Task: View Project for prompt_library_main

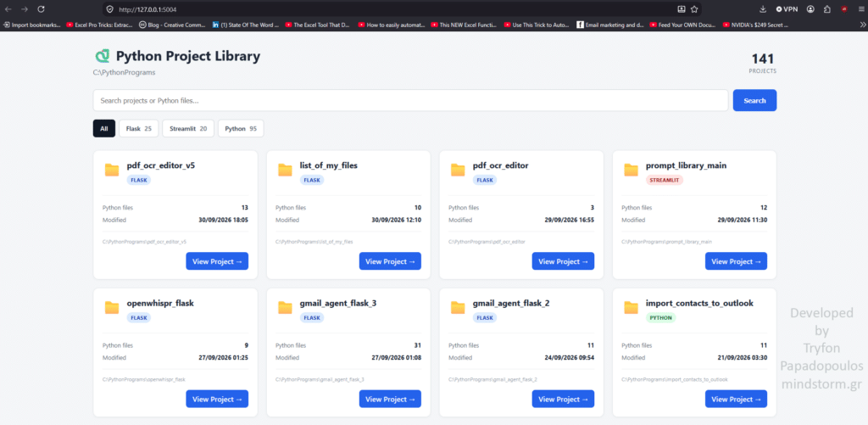Action: coord(737,261)
